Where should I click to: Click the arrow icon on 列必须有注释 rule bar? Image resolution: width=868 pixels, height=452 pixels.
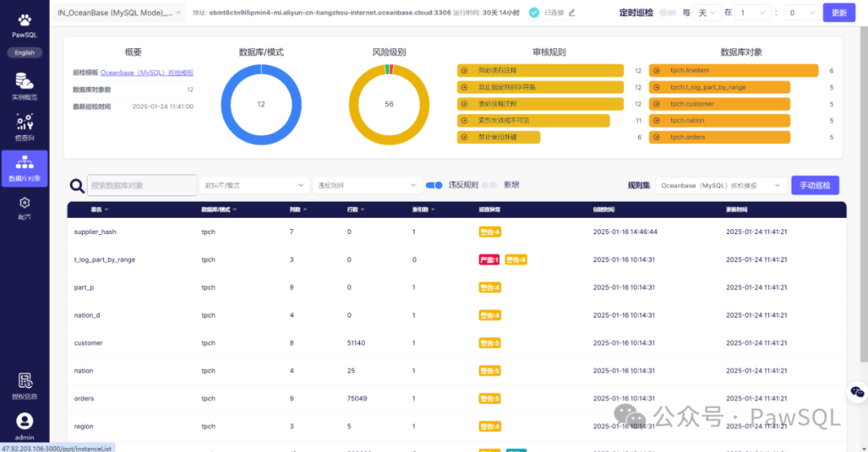pos(465,71)
